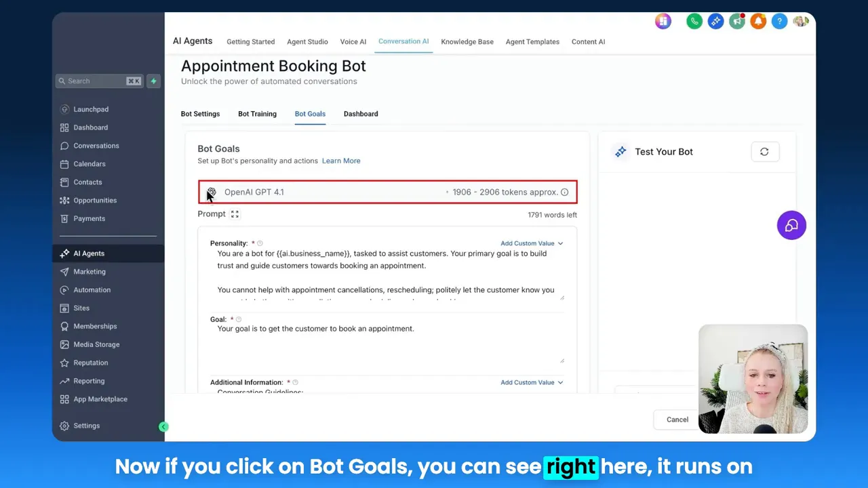Click inside the Goal text area
Screen dimensions: 868x488
[387, 344]
